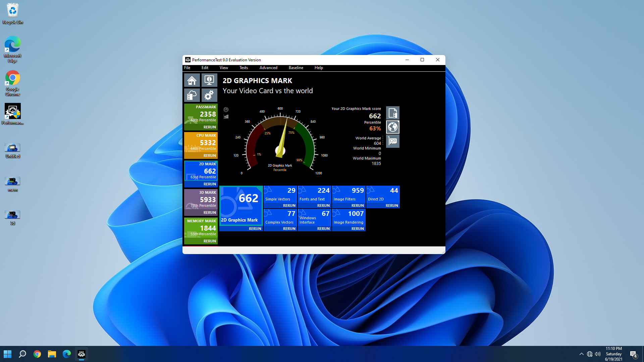Click the video card hardware icon
Screen dimensions: 644x362
tap(392, 141)
